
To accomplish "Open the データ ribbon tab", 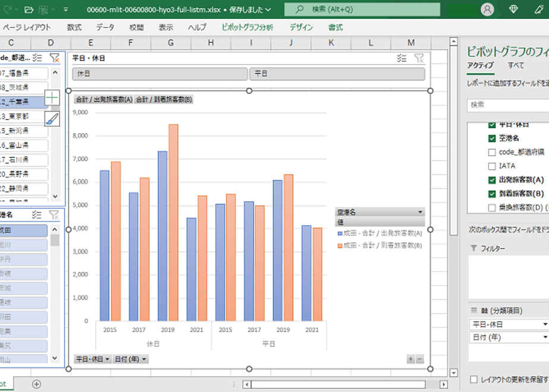I will 105,27.
